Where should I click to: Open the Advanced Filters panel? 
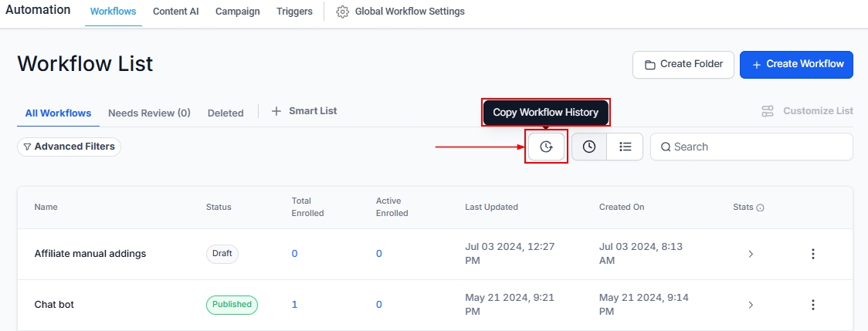[70, 147]
